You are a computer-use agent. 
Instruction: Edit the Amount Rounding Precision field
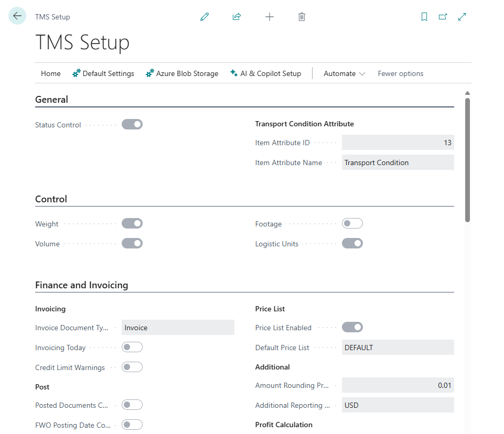click(x=398, y=385)
